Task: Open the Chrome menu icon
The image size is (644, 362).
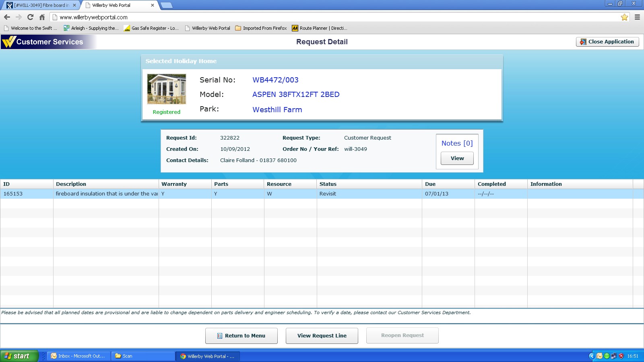Action: tap(637, 17)
